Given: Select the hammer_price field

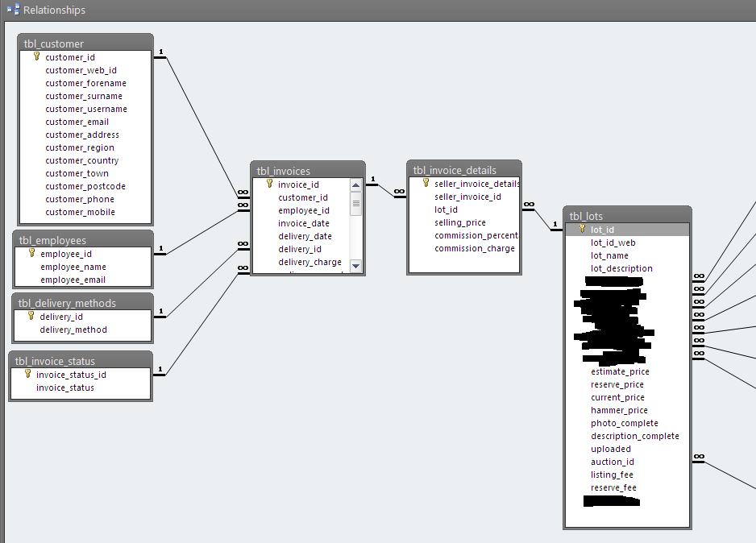Looking at the screenshot, I should click(619, 411).
